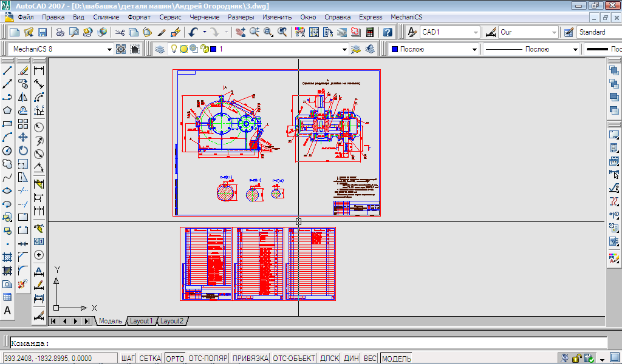Screen dimensions: 622x364
Task: Select the Table tool
Action: (7, 297)
